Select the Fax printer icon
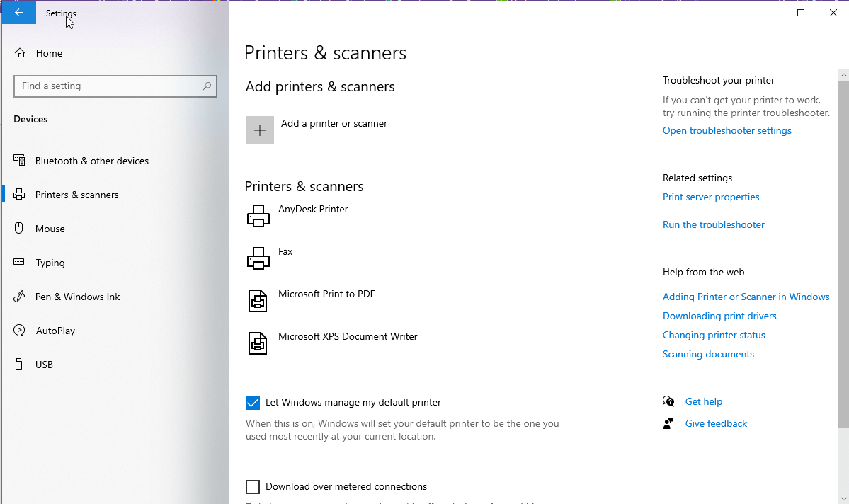Viewport: 849px width, 504px height. [258, 258]
